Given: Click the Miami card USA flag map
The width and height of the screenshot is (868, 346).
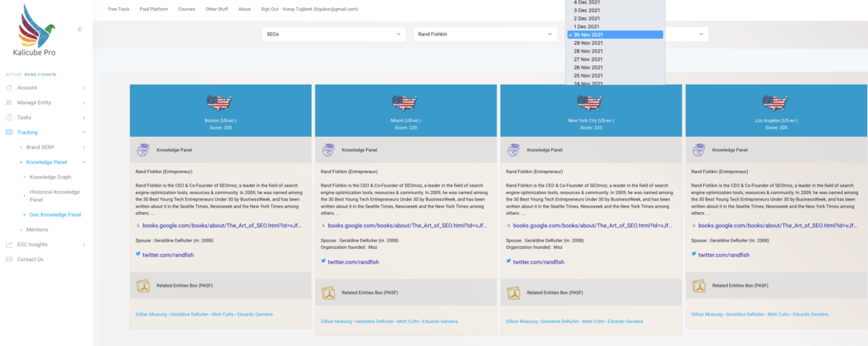Looking at the screenshot, I should [x=406, y=102].
